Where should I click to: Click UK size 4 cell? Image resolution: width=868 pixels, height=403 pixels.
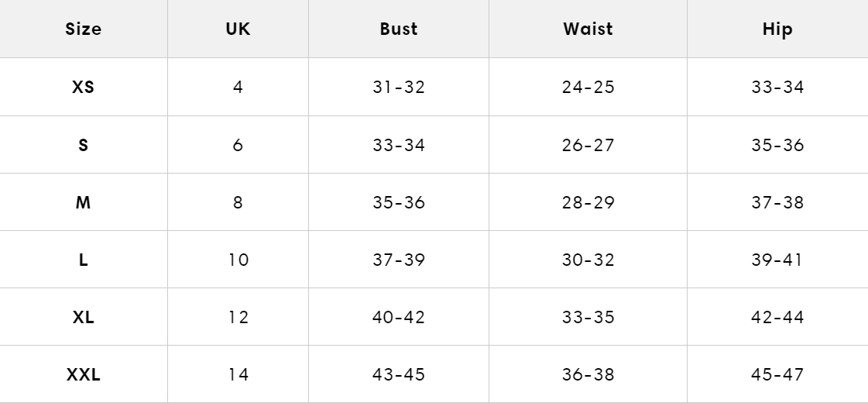238,87
